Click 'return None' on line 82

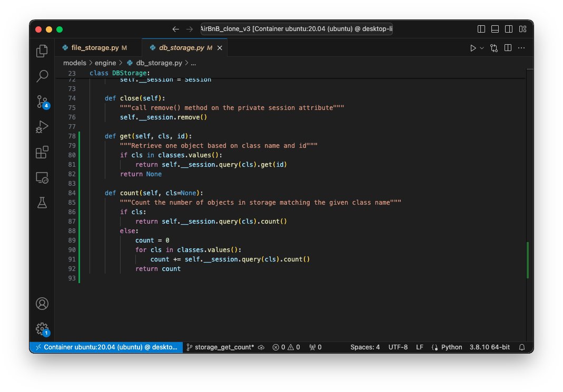point(141,174)
